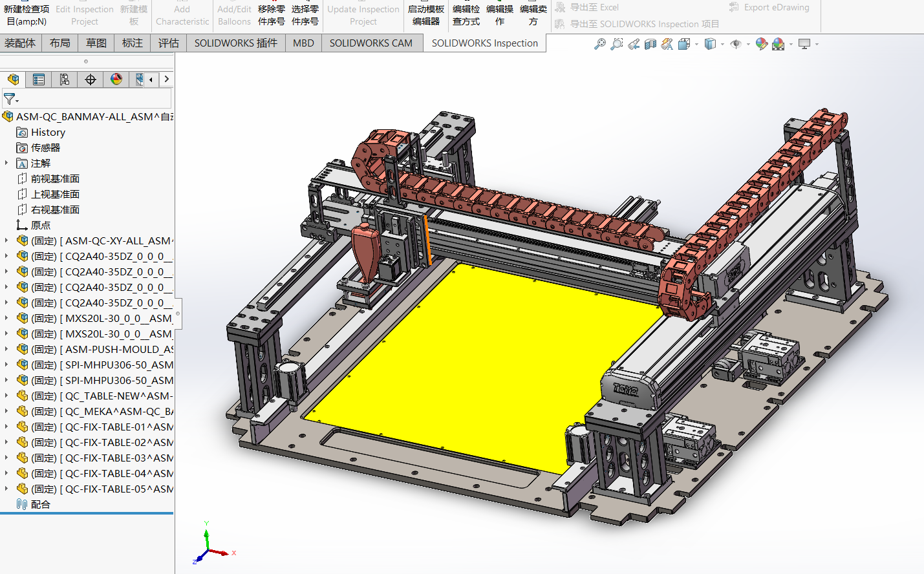Open the View Orientation dropdown arrow
The image size is (924, 574).
[x=696, y=45]
